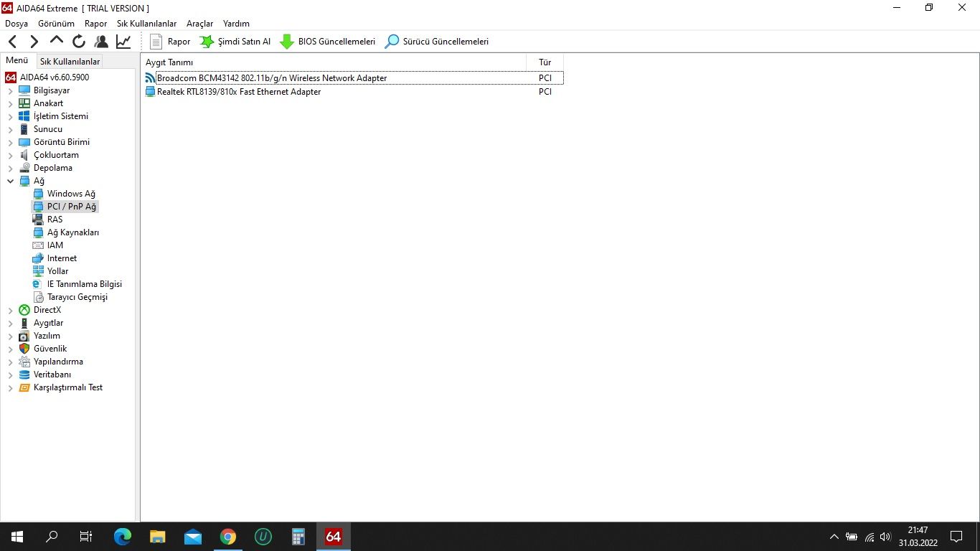Select PCI / PnP Ağ tree item
The image size is (980, 551).
[x=71, y=207]
